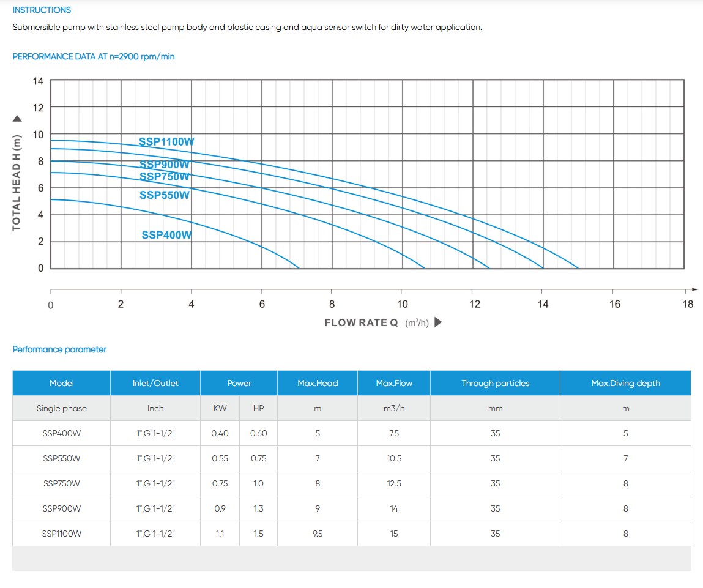Click the SSP1100W model cell in table
This screenshot has width=703, height=588.
(x=61, y=534)
